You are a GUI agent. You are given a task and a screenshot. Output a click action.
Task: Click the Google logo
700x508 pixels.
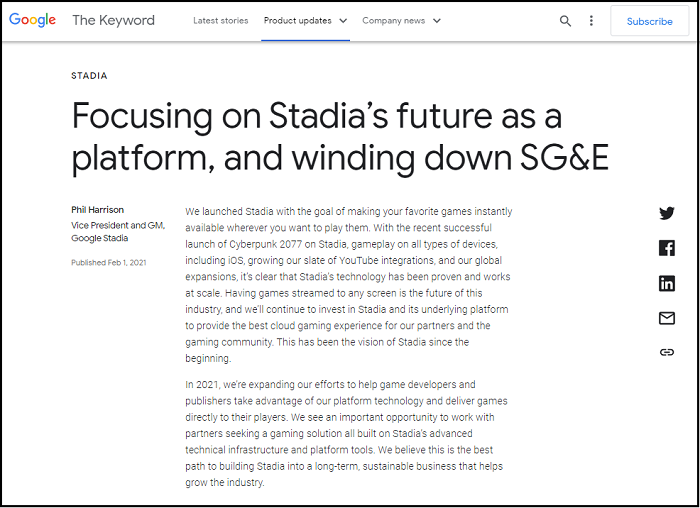tap(32, 20)
